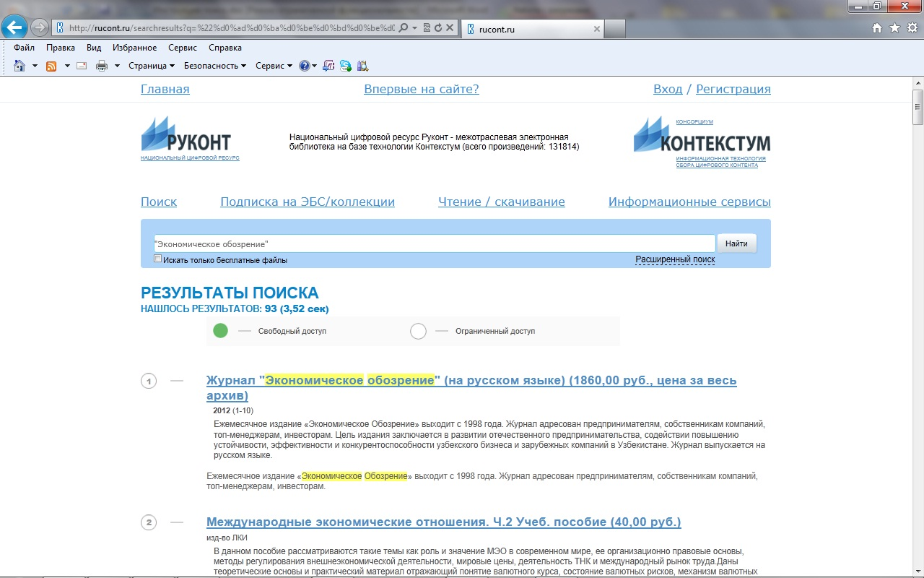
Task: Click the Home page icon in command bar
Action: click(x=19, y=66)
